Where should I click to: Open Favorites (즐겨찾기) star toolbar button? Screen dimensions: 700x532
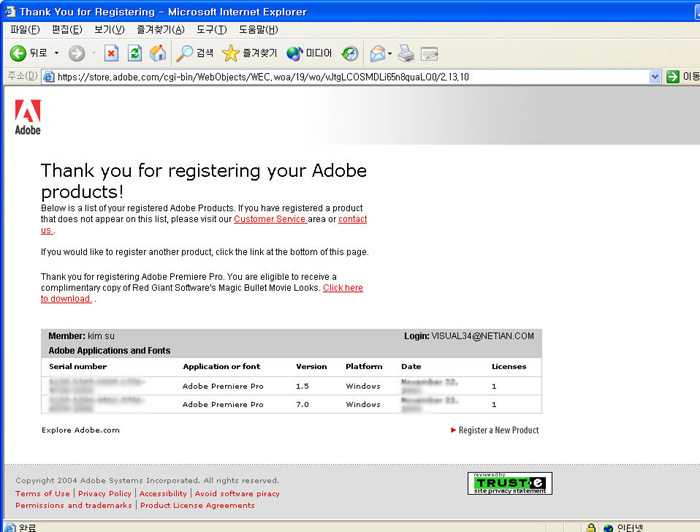click(250, 53)
